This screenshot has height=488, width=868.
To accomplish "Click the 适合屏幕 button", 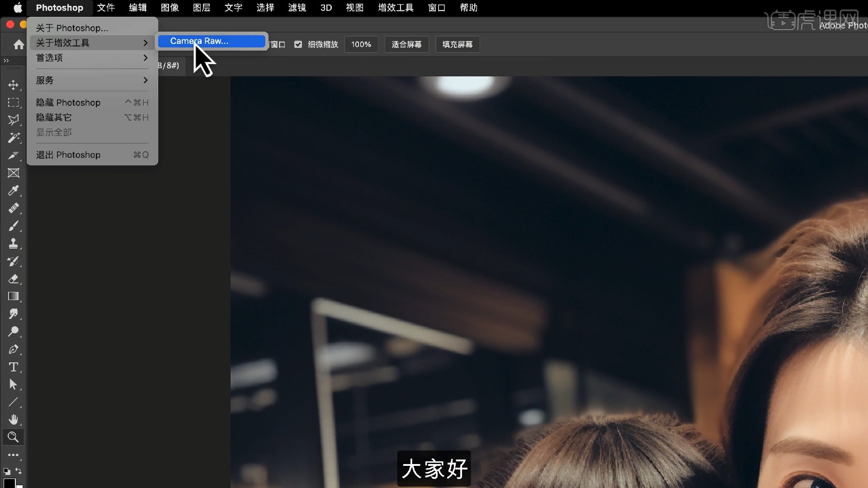I will 406,44.
